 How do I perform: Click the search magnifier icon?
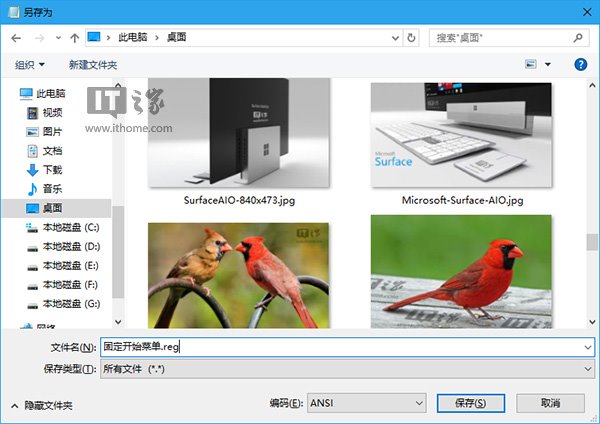578,38
